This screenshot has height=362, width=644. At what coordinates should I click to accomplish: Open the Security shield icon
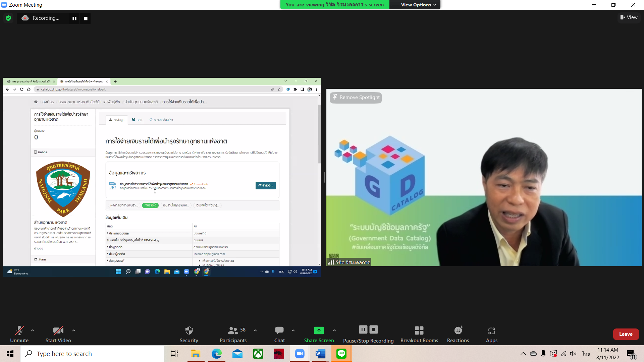click(189, 330)
